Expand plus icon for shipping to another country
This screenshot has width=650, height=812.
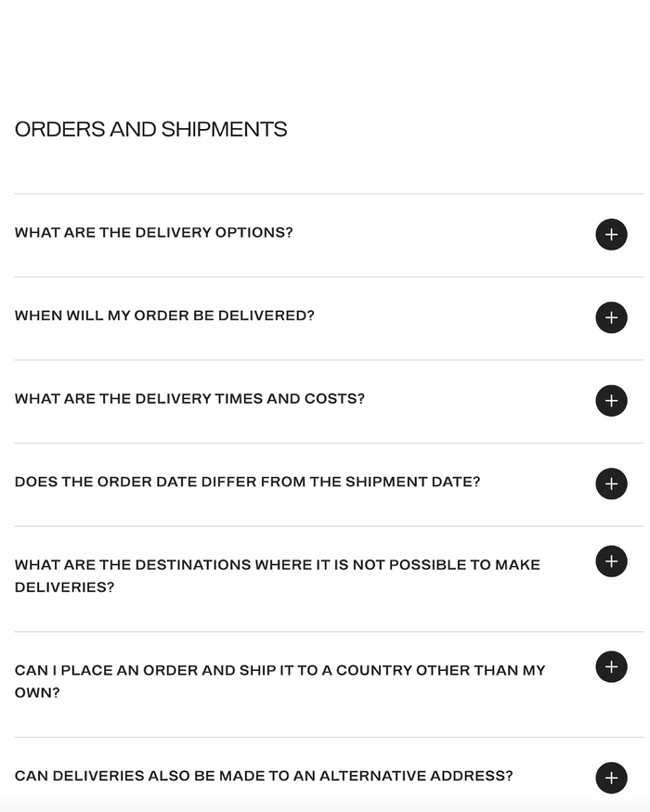pyautogui.click(x=611, y=667)
